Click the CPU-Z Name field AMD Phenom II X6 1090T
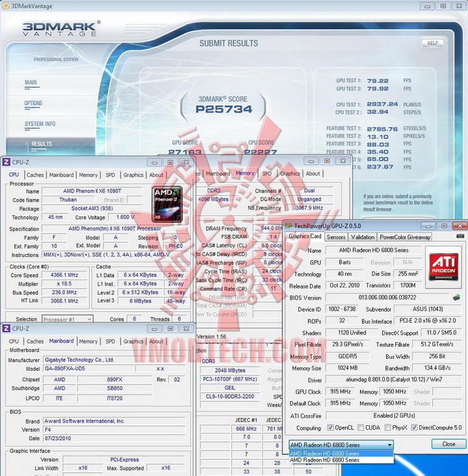Viewport: 468px width, 476px height. tap(92, 191)
